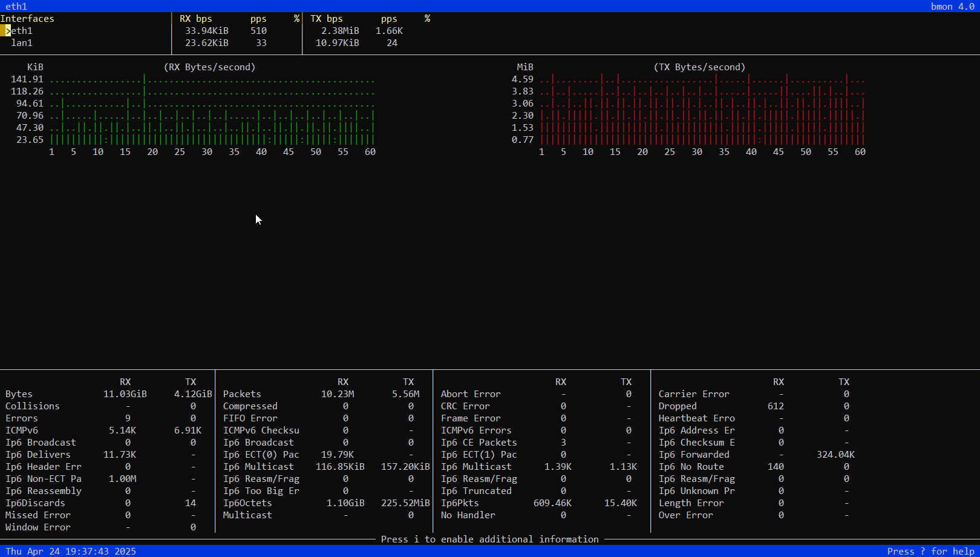Click the 'Collisions' statistic label
980x557 pixels.
pyautogui.click(x=33, y=406)
